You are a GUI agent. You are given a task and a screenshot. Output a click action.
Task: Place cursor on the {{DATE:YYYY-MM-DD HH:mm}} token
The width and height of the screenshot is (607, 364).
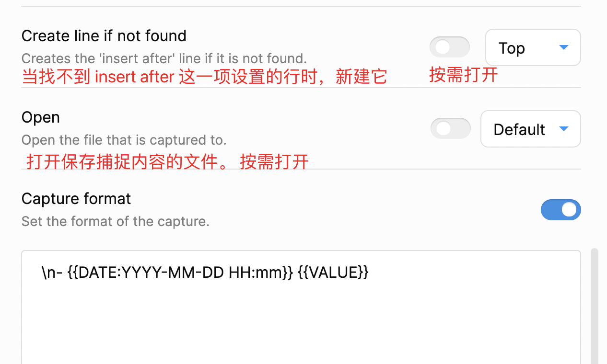pyautogui.click(x=180, y=273)
